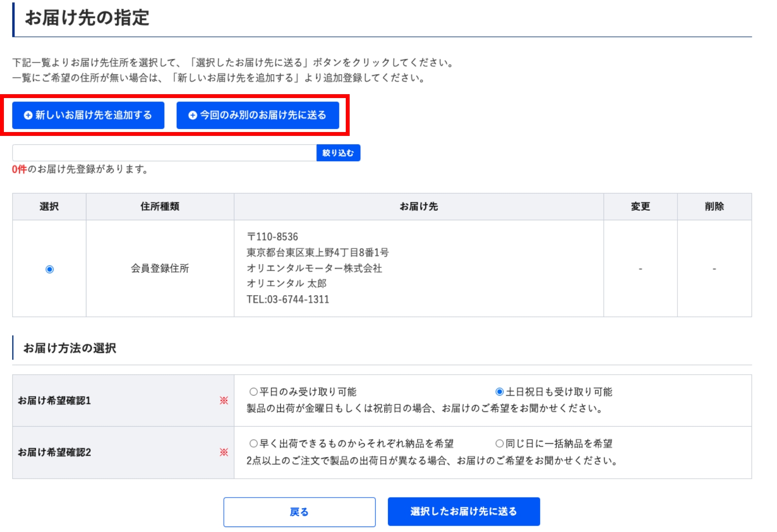The height and width of the screenshot is (532, 777).
Task: Click address 東京都台東区東上野4丁目8番1号
Action: tap(318, 252)
